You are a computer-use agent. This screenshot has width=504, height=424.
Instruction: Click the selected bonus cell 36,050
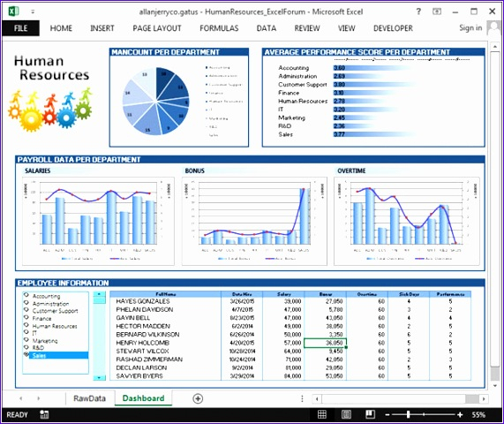click(x=325, y=343)
